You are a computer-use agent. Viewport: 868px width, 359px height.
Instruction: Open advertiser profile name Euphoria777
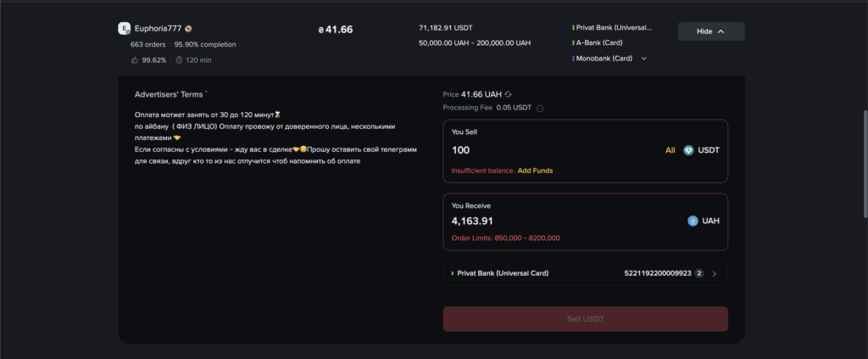coord(158,28)
